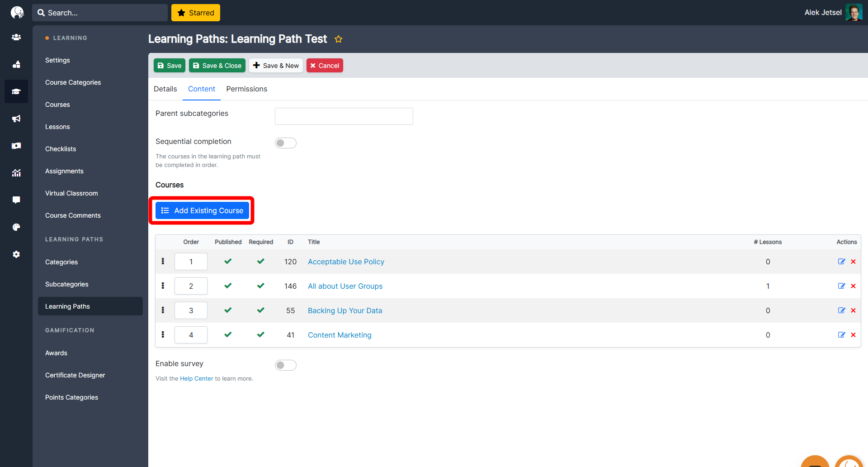Screen dimensions: 868x467
Task: Click the star icon beside page title
Action: point(338,39)
